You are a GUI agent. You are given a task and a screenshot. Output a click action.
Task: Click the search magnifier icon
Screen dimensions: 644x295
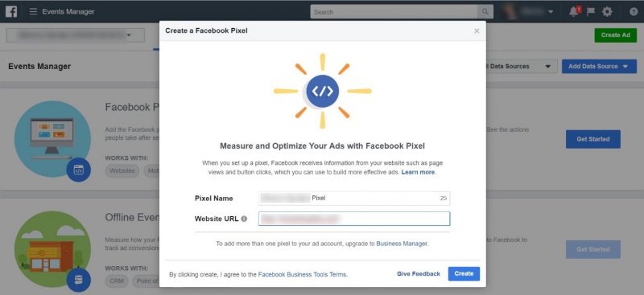(x=485, y=12)
